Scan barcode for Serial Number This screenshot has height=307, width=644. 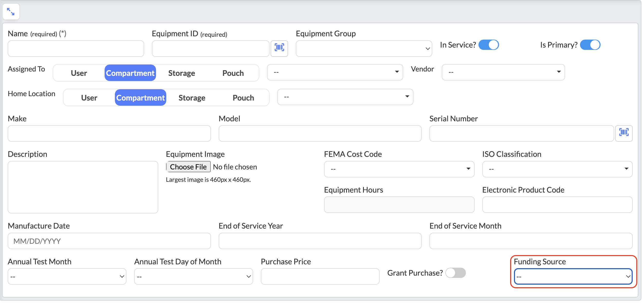click(x=624, y=133)
